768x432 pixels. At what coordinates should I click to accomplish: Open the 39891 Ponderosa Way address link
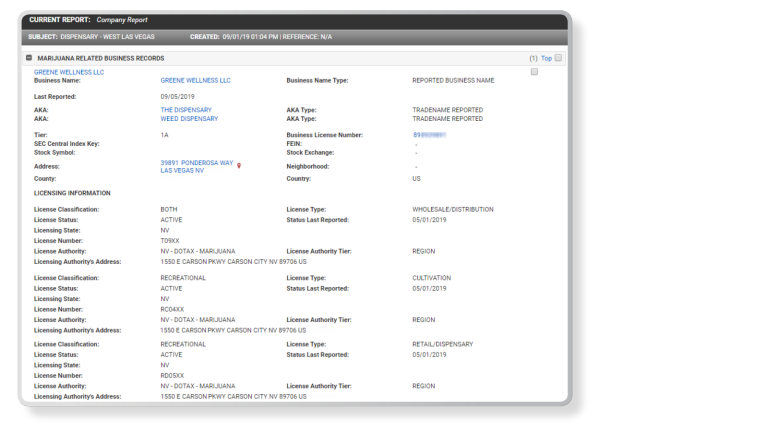[197, 162]
